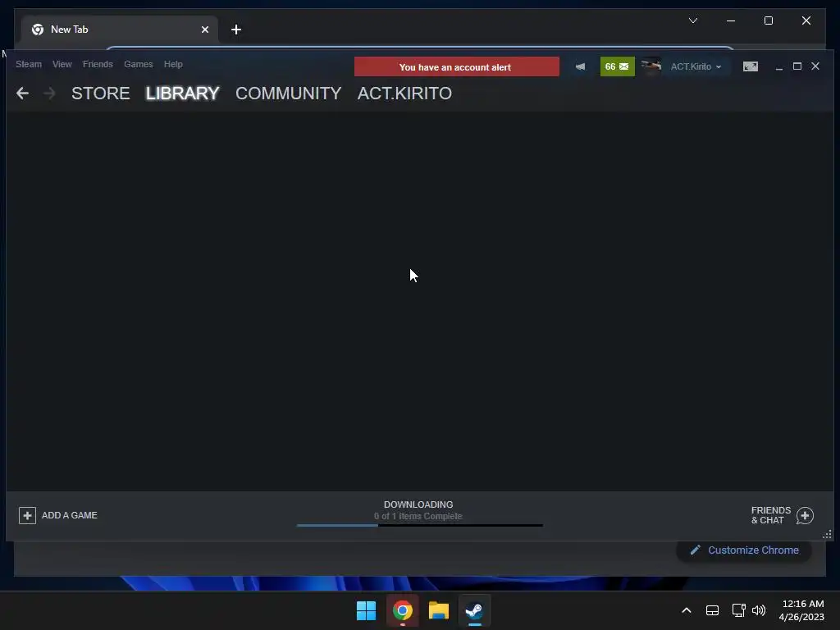This screenshot has width=840, height=630.
Task: Click the ADD A GAME label
Action: click(70, 515)
